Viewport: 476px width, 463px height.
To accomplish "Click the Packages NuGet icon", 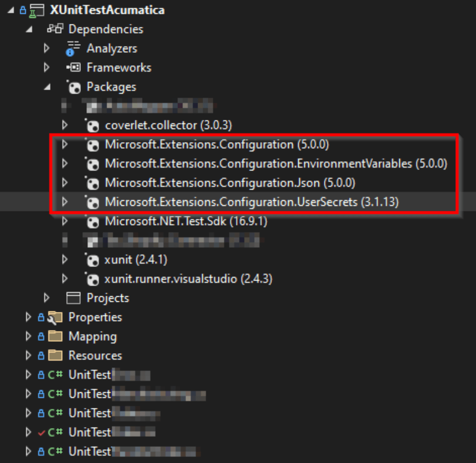I will [x=74, y=87].
